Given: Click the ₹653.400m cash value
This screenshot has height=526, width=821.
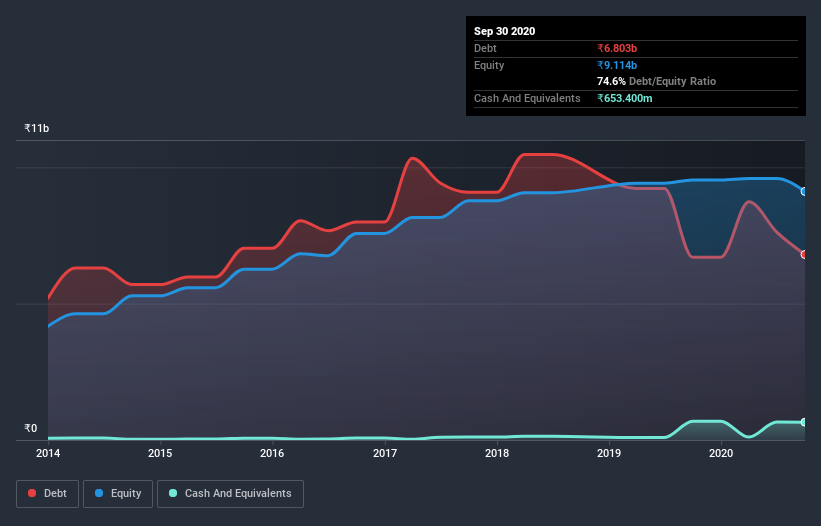Looking at the screenshot, I should tap(625, 98).
